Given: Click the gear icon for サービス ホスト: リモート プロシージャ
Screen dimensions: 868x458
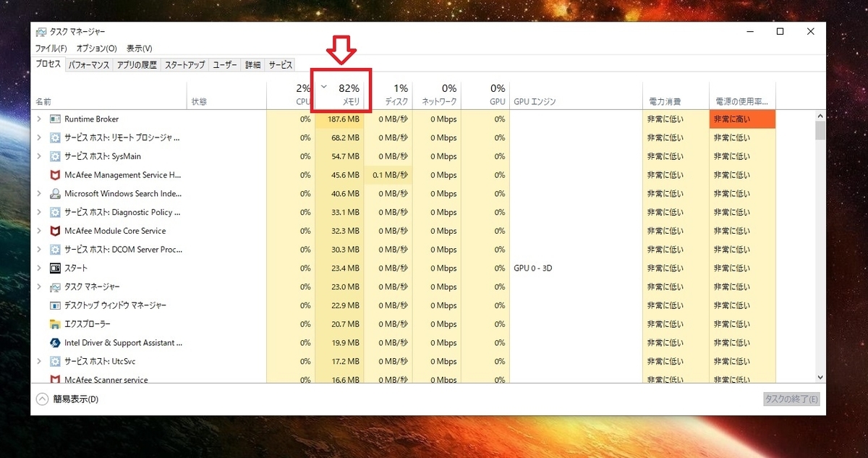Looking at the screenshot, I should point(55,137).
